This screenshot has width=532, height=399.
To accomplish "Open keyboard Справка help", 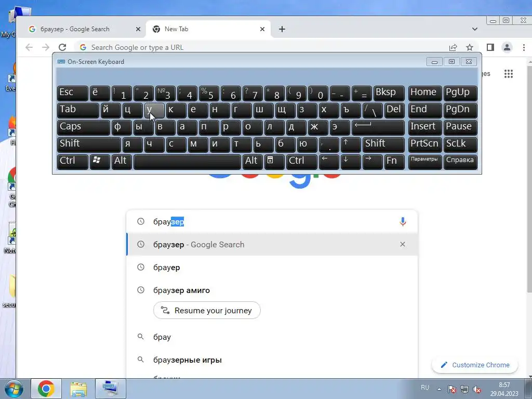I will tap(460, 162).
